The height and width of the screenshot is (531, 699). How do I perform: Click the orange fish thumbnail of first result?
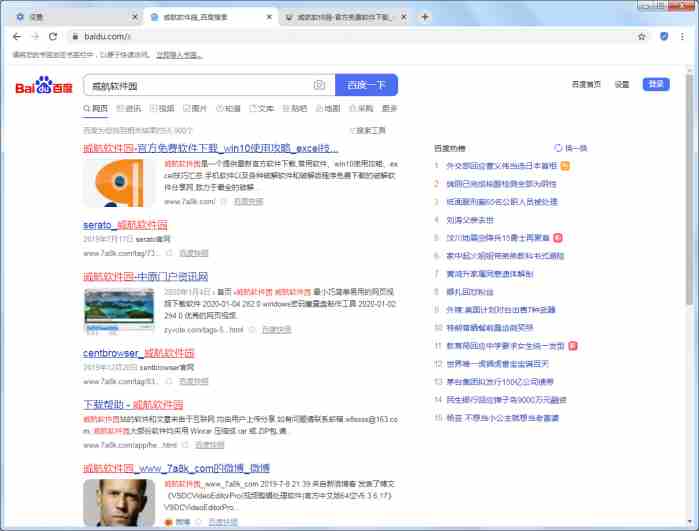[119, 183]
